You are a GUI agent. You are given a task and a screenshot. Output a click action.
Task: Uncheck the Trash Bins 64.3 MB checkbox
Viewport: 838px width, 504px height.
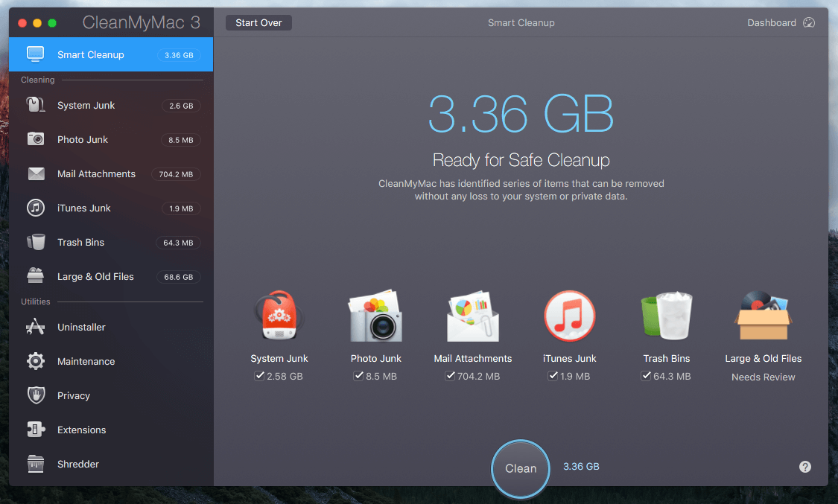[x=646, y=376]
